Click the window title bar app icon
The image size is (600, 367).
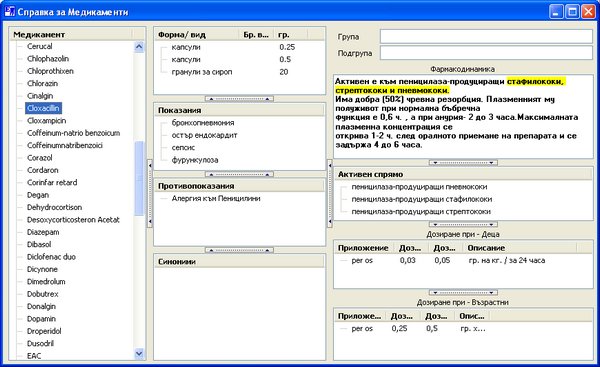click(10, 11)
